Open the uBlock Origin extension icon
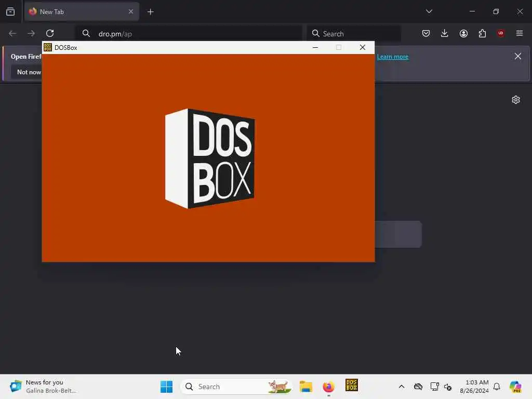 pyautogui.click(x=501, y=33)
